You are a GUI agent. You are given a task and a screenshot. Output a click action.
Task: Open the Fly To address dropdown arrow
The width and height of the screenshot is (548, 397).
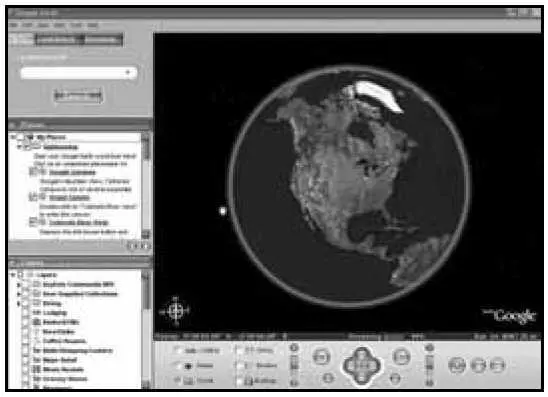[128, 73]
